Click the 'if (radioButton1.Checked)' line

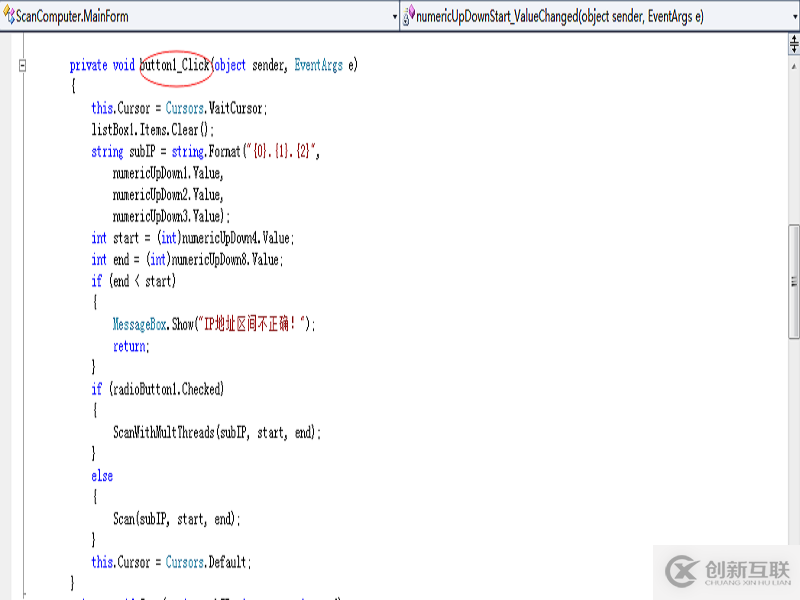pyautogui.click(x=158, y=389)
